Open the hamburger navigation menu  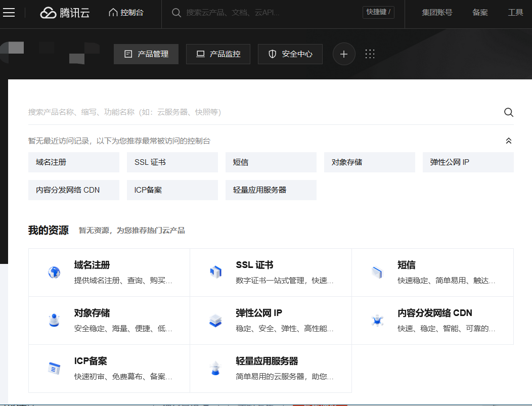9,13
